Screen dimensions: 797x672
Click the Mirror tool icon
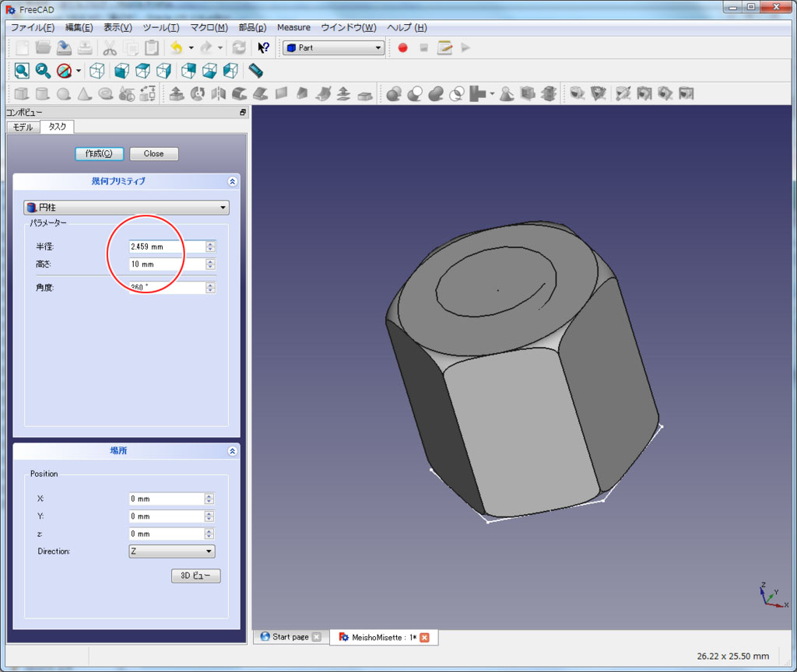[219, 93]
